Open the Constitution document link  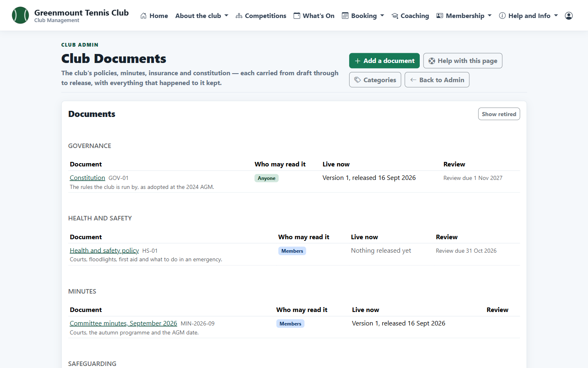pos(87,177)
